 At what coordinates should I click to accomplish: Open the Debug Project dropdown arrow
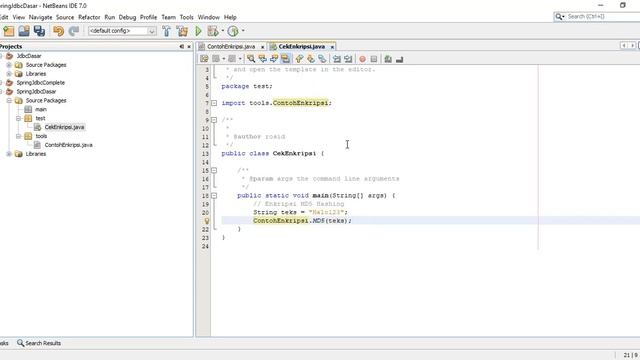pyautogui.click(x=222, y=31)
